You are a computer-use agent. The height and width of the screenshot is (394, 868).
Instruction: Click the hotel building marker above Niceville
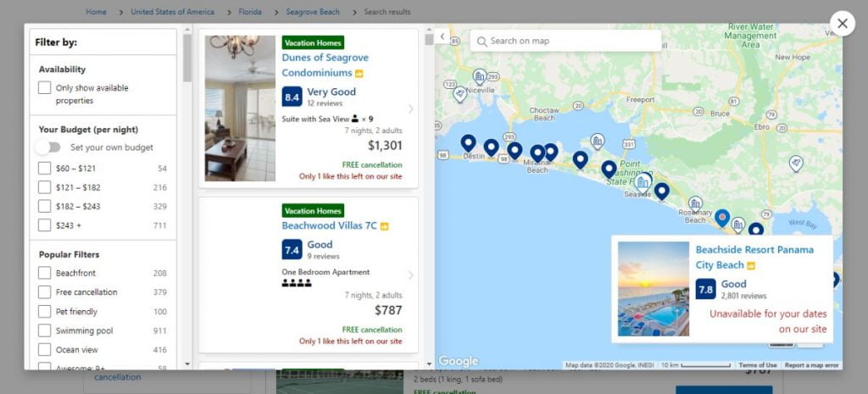480,77
